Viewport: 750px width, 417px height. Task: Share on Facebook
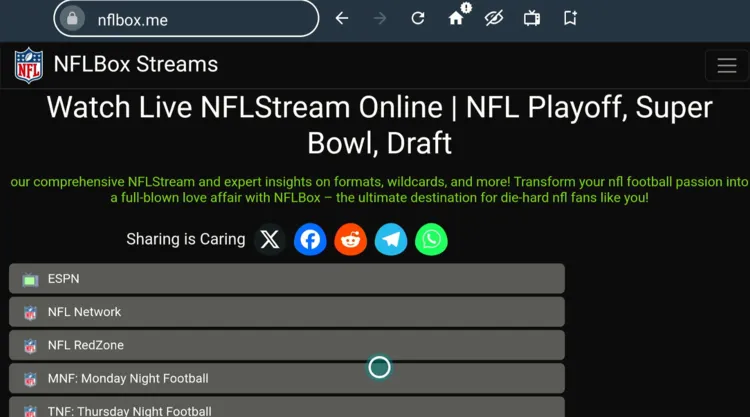pos(310,239)
